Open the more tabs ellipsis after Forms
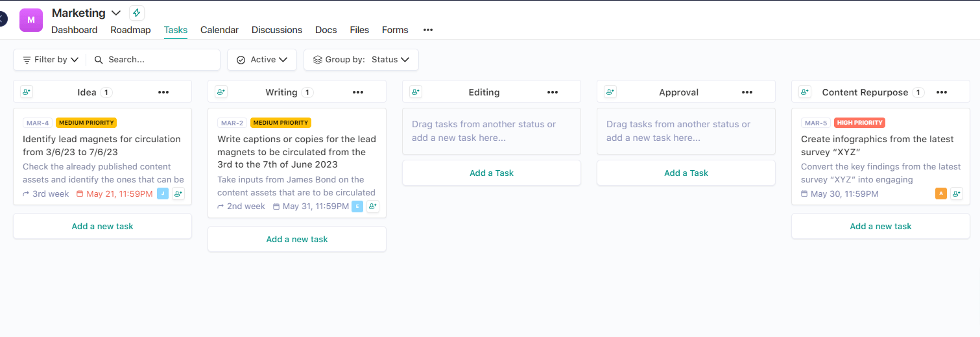Screen dimensions: 980x337 (427, 30)
